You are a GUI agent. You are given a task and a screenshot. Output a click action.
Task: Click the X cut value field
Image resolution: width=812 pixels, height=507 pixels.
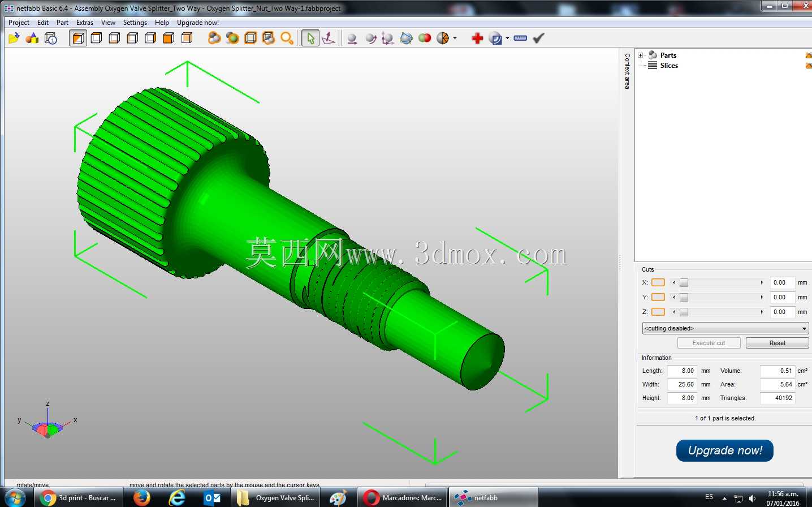coord(783,282)
